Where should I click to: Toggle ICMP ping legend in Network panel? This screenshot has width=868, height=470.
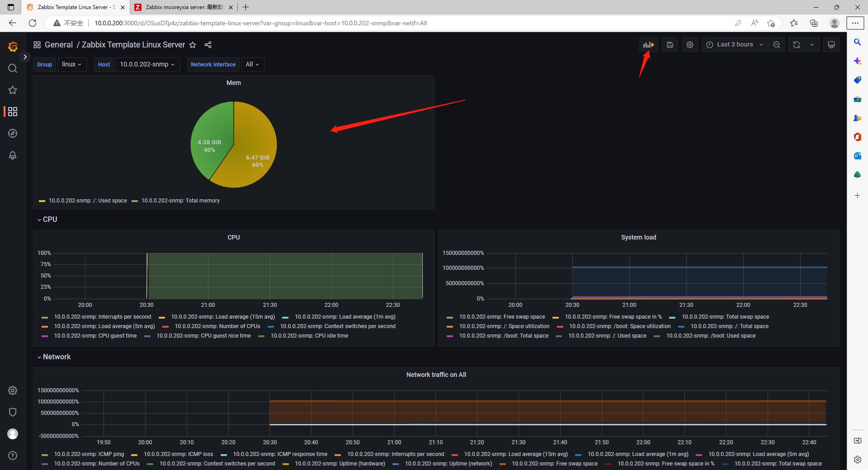tap(89, 454)
